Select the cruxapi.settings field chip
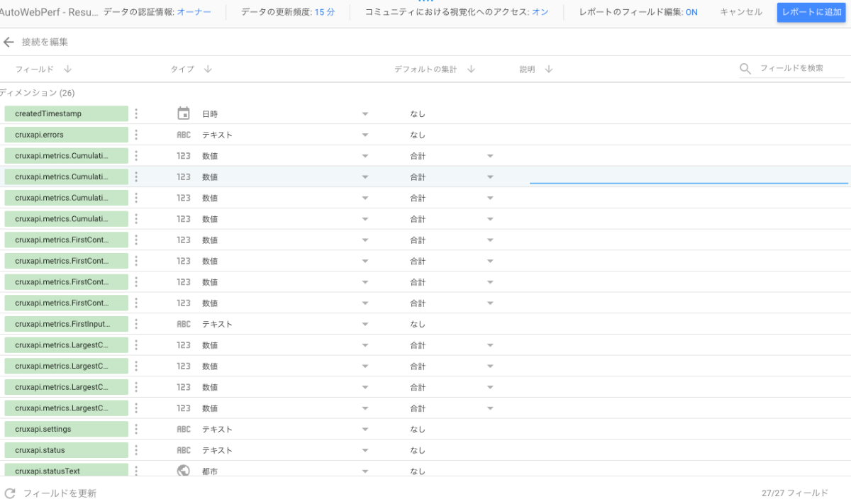The image size is (851, 504). (x=66, y=429)
